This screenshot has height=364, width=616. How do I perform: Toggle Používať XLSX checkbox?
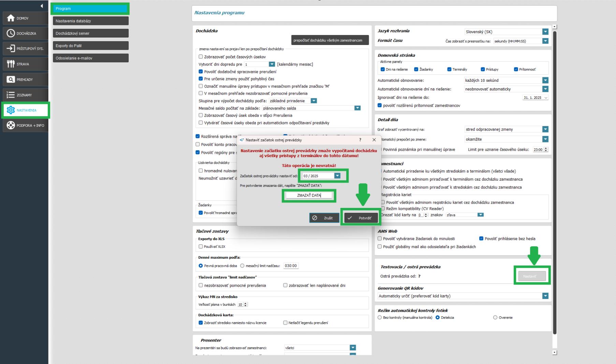point(201,246)
